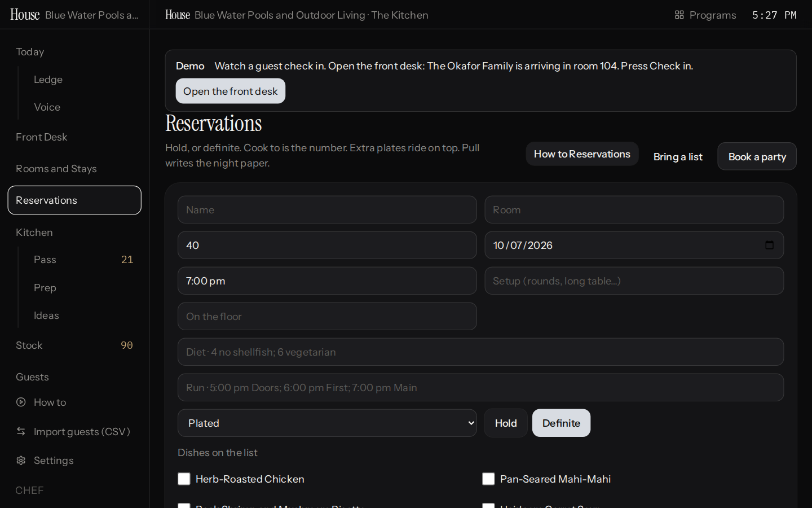Navigate to Front Desk
Image resolution: width=812 pixels, height=508 pixels.
(x=41, y=137)
